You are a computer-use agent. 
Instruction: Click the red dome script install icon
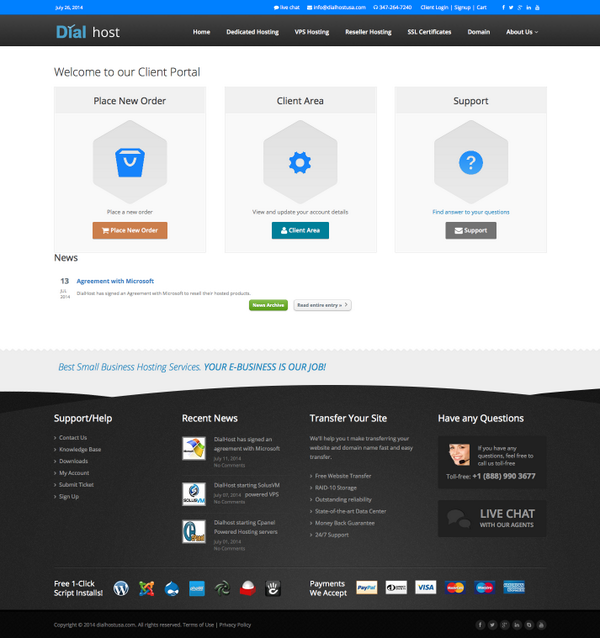point(248,588)
